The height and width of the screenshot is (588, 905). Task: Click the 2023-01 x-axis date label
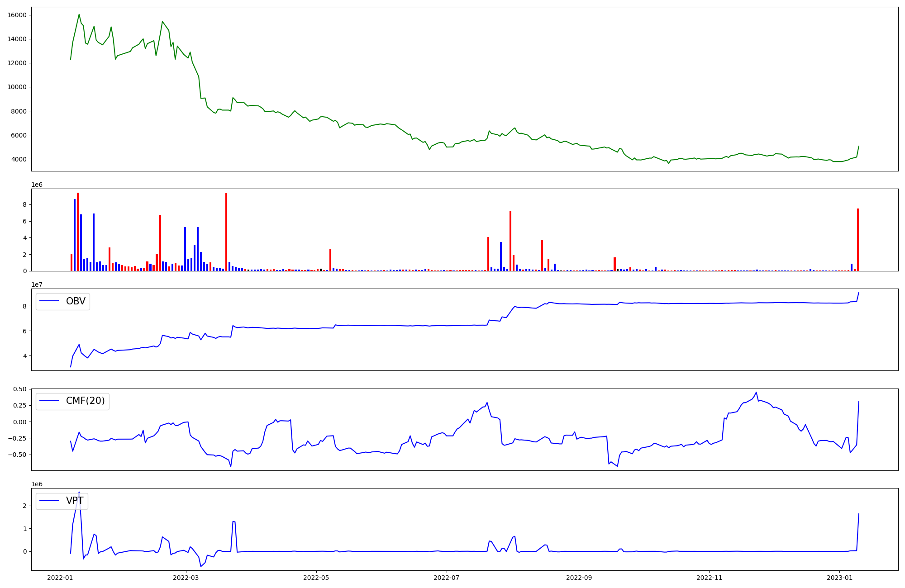(840, 578)
